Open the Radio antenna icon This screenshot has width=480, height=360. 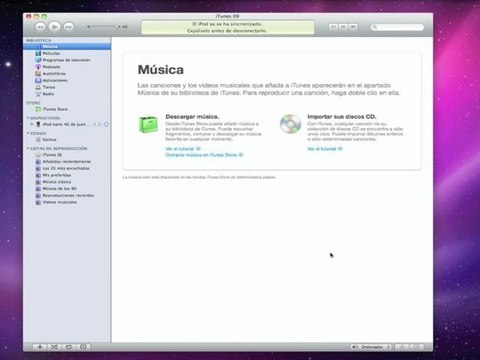[x=38, y=94]
